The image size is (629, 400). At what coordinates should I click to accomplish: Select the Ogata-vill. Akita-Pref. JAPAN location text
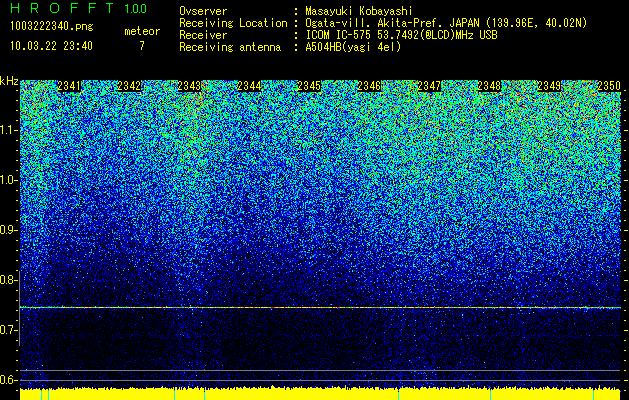pyautogui.click(x=446, y=23)
